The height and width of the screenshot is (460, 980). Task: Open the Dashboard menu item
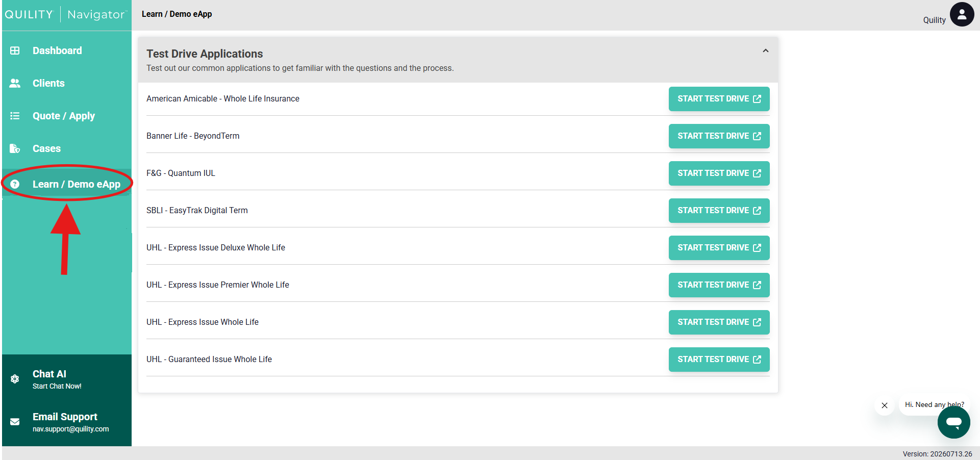(67, 50)
